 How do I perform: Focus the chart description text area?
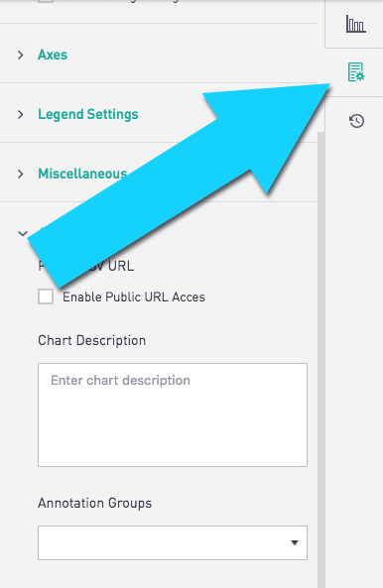[x=173, y=414]
